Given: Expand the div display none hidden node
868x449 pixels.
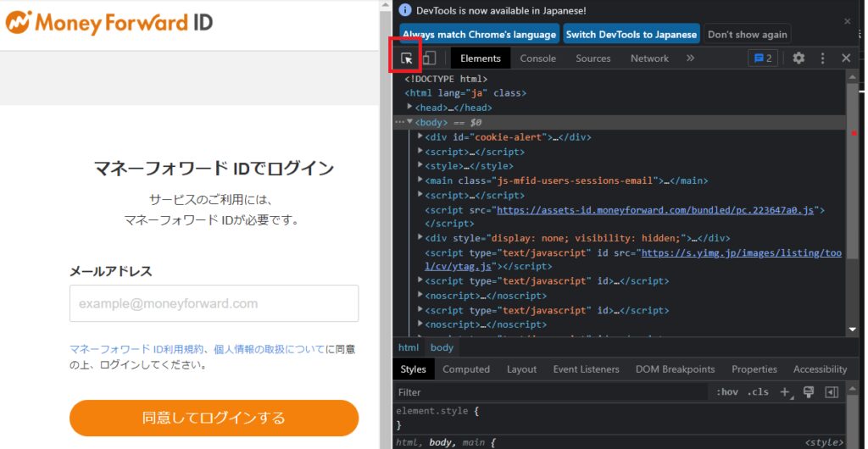Looking at the screenshot, I should [x=420, y=238].
